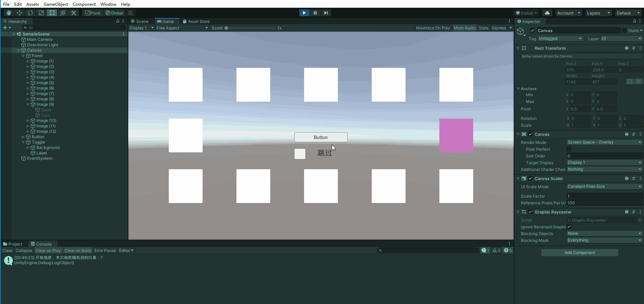Uncheck Ignore Reversed Graphics
This screenshot has height=304, width=644.
click(569, 227)
